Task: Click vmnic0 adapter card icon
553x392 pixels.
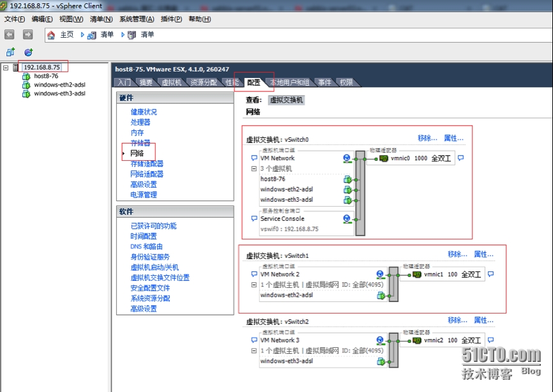Action: [x=383, y=158]
